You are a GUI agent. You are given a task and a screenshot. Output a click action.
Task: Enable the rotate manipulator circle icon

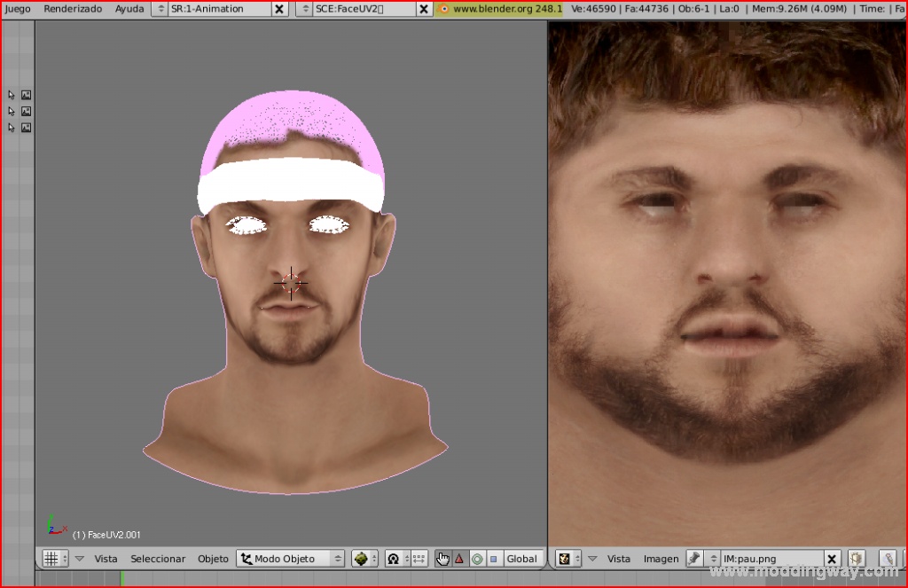click(477, 559)
